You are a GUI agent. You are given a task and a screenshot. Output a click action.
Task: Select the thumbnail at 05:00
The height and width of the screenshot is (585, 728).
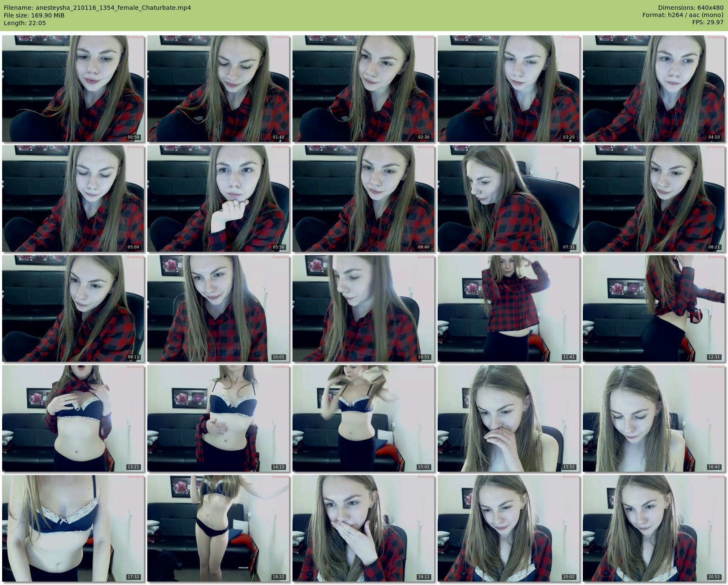click(x=73, y=199)
